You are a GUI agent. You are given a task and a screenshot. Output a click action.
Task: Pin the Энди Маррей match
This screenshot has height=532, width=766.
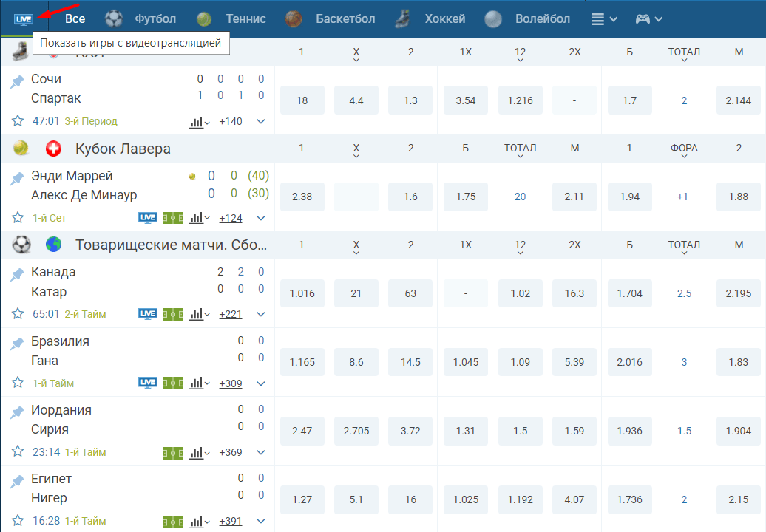point(16,178)
